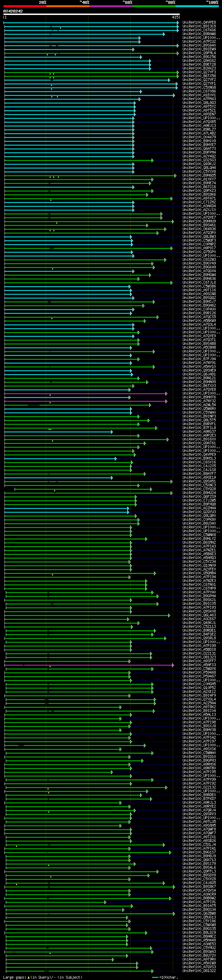Select hit label UniRef100_B9S8K7
Screen dimensions: 222x980
tap(199, 887)
